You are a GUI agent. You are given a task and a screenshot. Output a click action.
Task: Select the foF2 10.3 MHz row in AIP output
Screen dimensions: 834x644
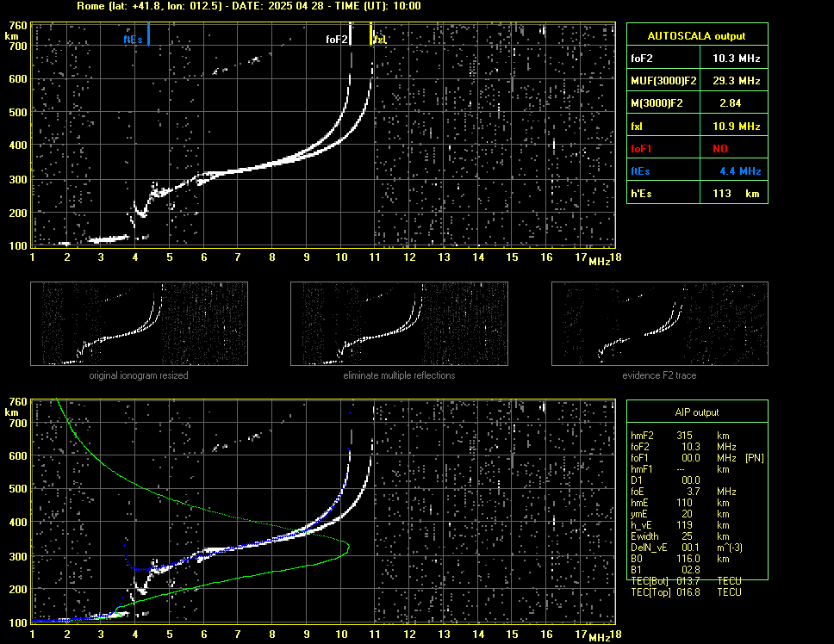[683, 446]
